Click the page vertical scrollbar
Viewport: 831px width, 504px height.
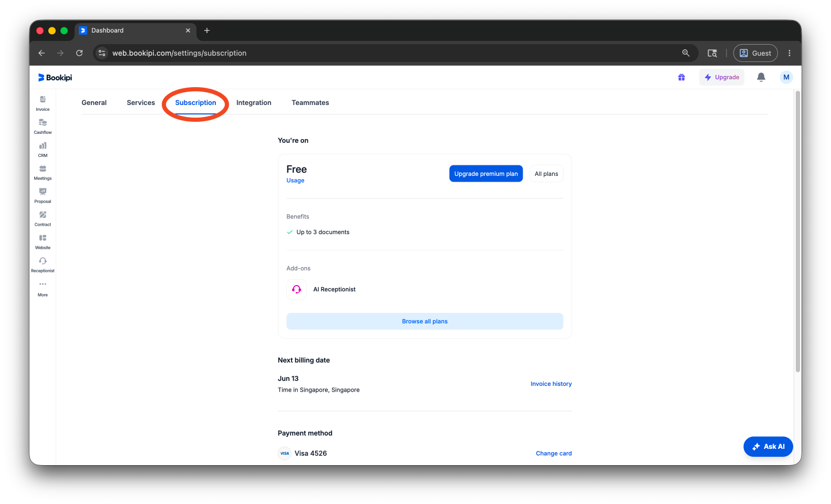point(797,231)
